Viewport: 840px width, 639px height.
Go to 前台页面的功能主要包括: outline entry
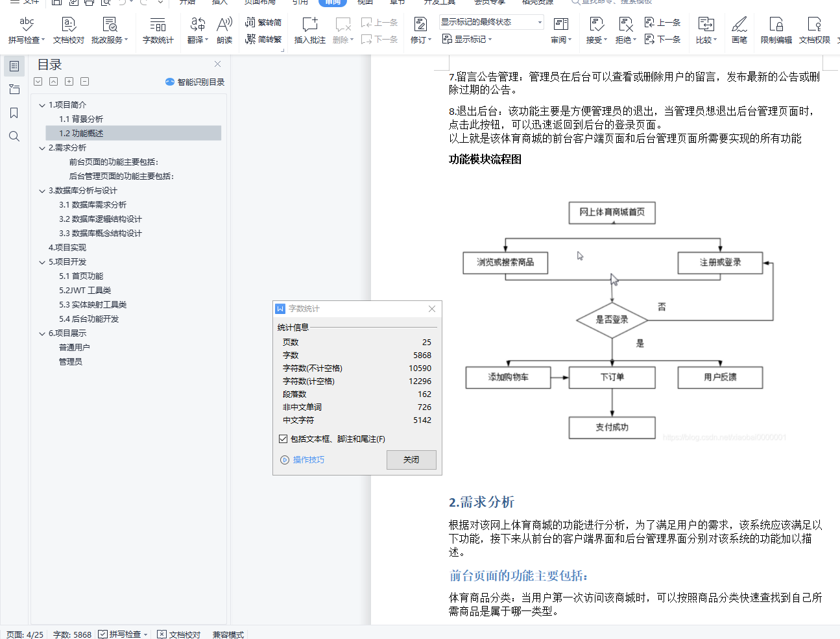114,162
